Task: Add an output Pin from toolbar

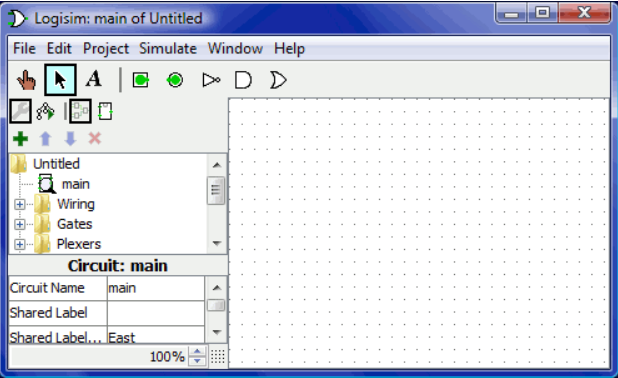Action: (x=175, y=80)
